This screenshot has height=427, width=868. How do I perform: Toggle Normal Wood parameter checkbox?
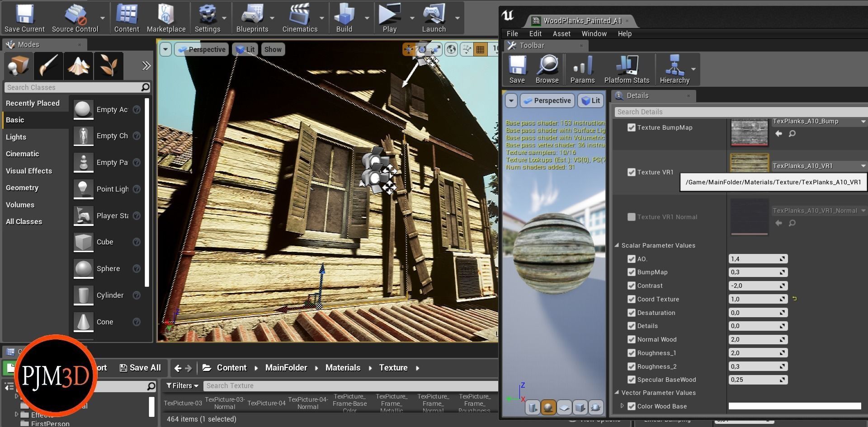click(632, 339)
